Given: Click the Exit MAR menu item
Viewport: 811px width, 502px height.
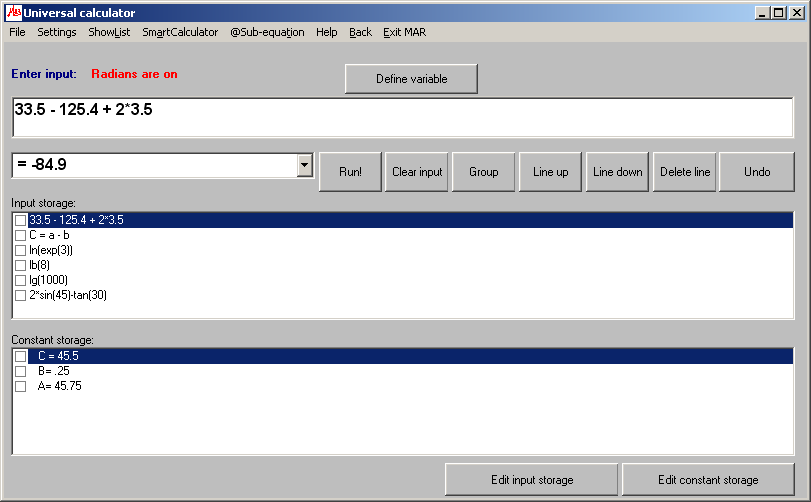Looking at the screenshot, I should [404, 32].
